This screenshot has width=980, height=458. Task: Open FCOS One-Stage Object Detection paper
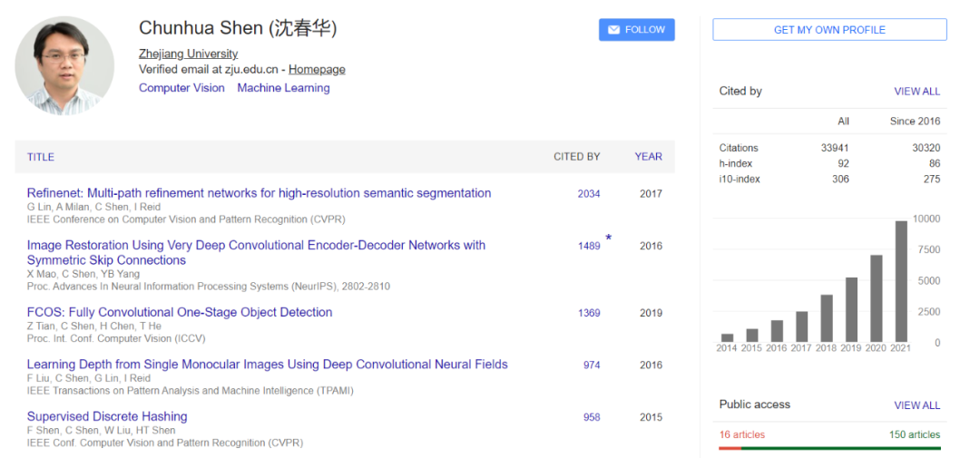coord(180,312)
